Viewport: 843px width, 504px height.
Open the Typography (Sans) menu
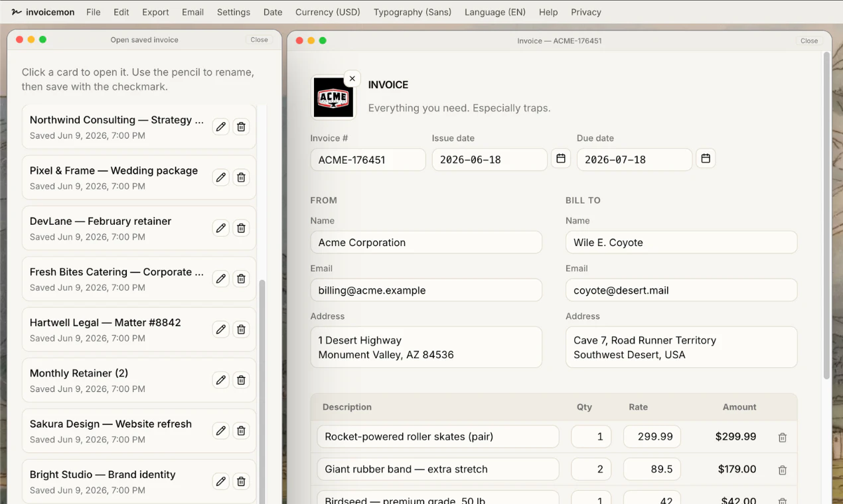[412, 12]
